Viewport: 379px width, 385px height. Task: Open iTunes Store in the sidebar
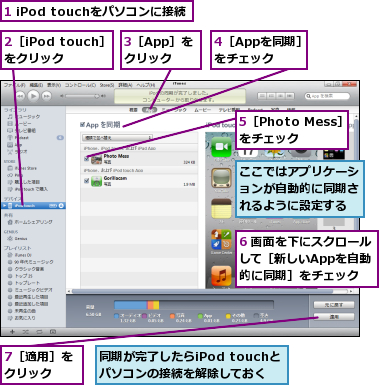tap(22, 168)
